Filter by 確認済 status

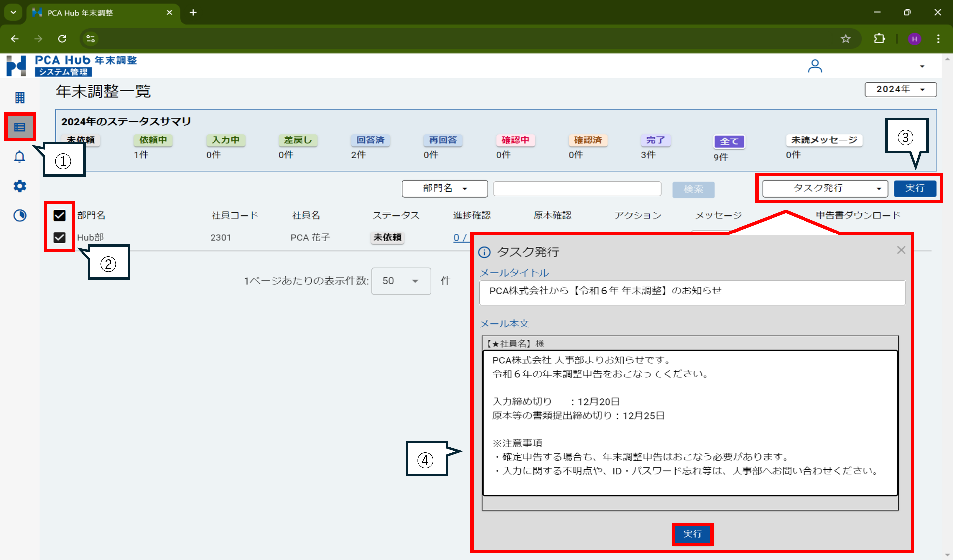(x=588, y=140)
